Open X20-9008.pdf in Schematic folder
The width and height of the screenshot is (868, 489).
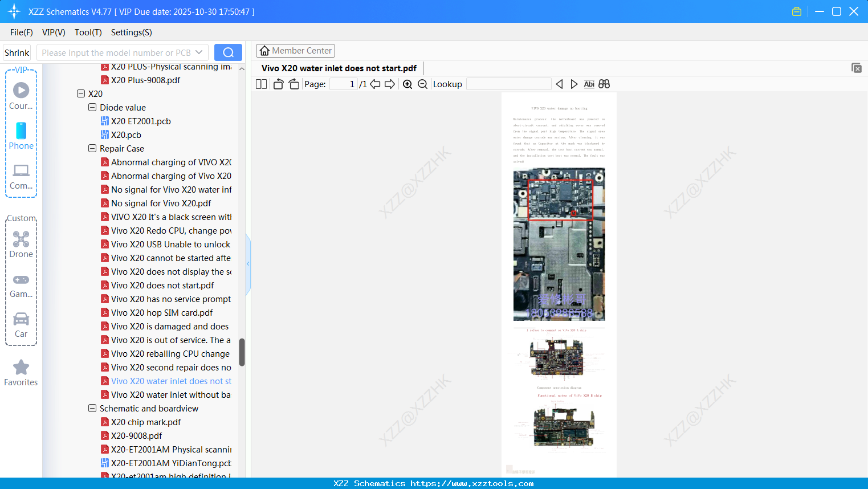click(136, 436)
